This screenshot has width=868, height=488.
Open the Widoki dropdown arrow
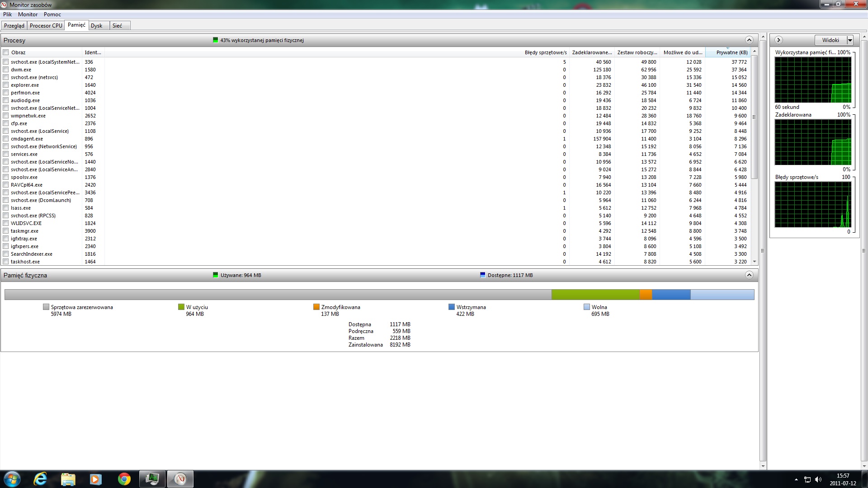pyautogui.click(x=850, y=40)
